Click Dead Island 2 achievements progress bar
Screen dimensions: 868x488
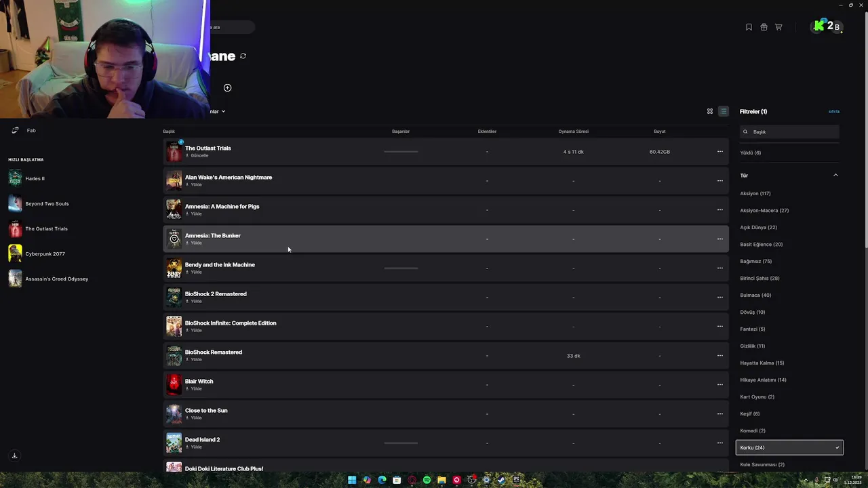401,443
